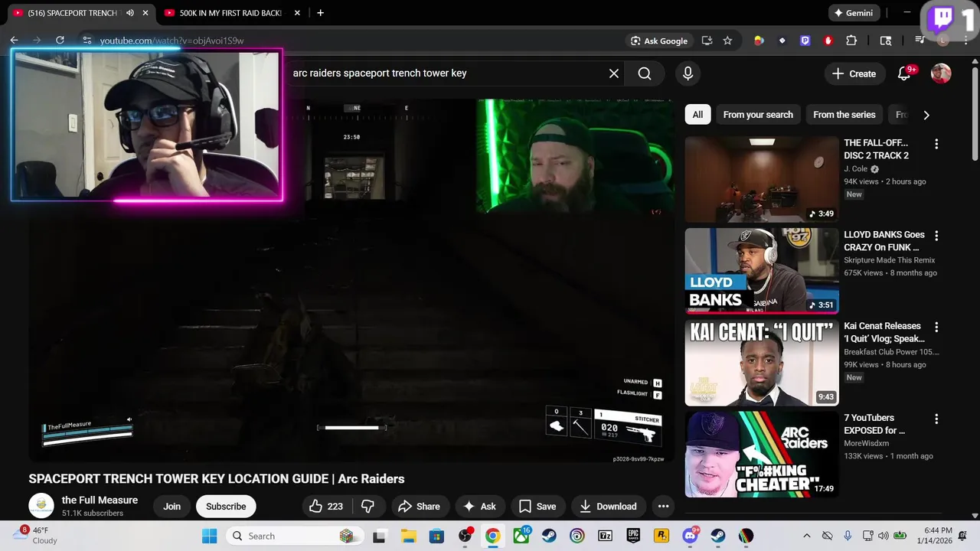Click the Create button

[x=854, y=73]
